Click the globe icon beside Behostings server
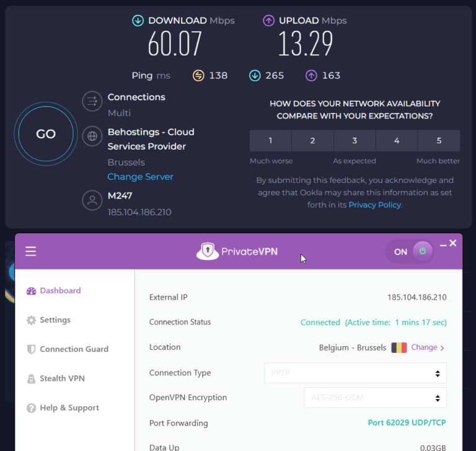Screen dimensions: 476x451 pyautogui.click(x=92, y=136)
